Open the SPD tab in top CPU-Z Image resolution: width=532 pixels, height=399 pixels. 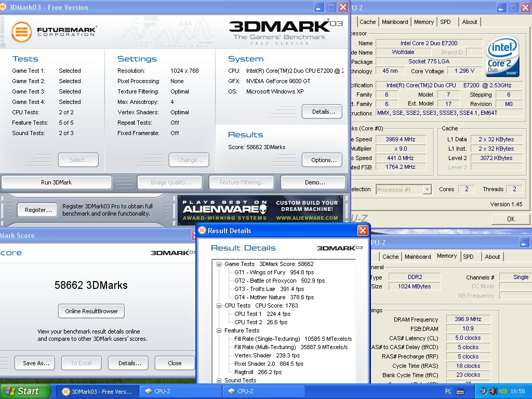(445, 22)
